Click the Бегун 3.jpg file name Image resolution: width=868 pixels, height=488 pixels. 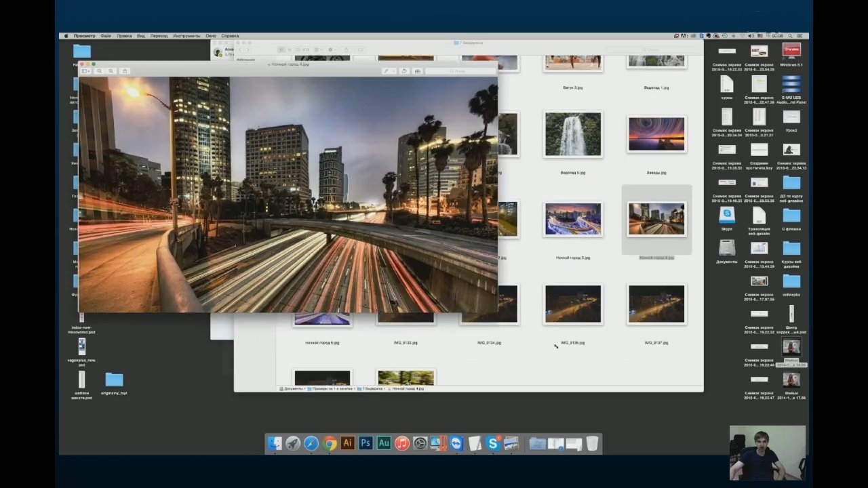(573, 88)
